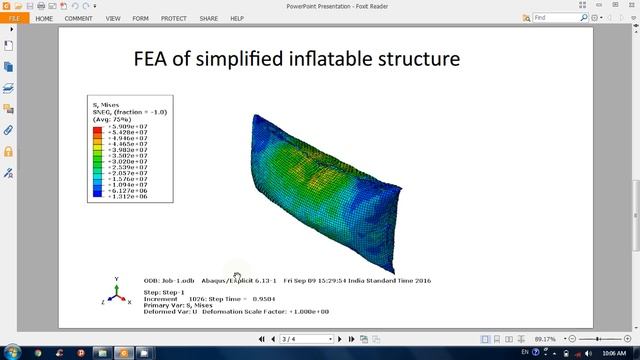Go to the last page
The width and height of the screenshot is (640, 360).
click(351, 339)
